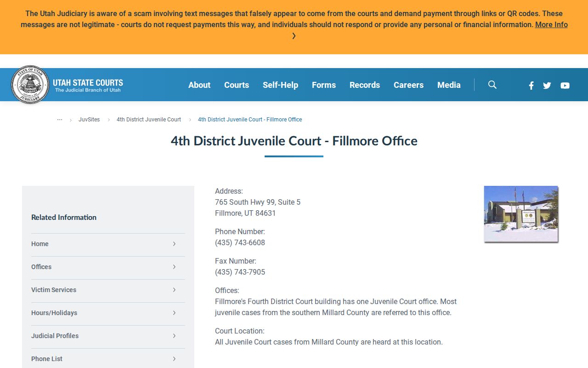
Task: Open the Forms menu
Action: (x=324, y=85)
